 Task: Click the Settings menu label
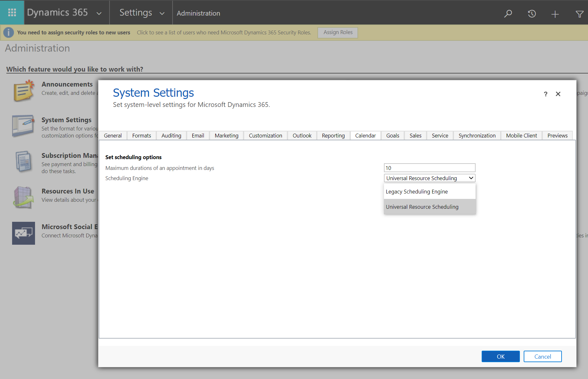point(136,12)
